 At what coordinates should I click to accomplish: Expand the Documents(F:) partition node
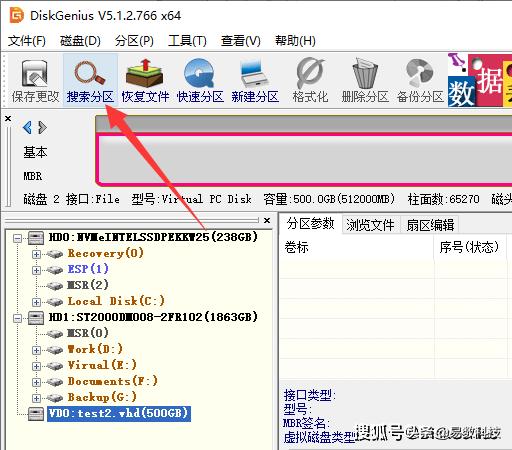tap(36, 382)
